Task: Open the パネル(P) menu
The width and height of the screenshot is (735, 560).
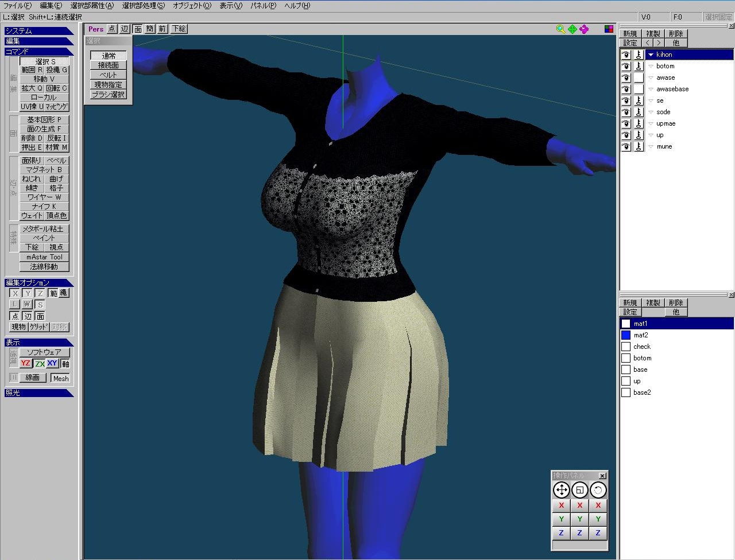Action: pyautogui.click(x=263, y=6)
